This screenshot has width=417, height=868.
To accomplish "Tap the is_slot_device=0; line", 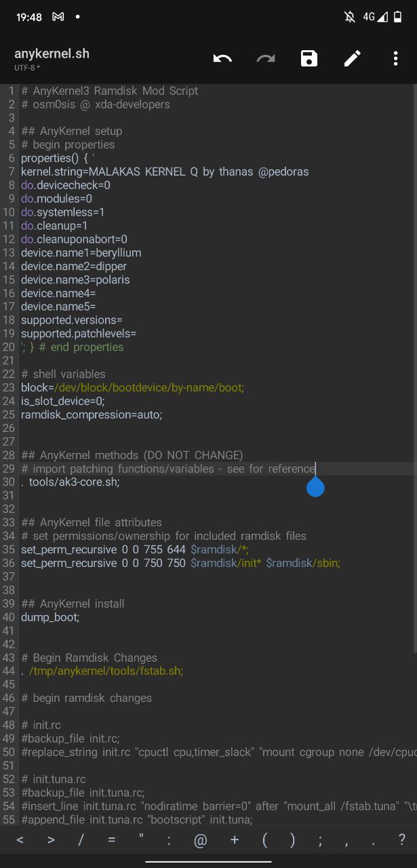I will tap(63, 401).
